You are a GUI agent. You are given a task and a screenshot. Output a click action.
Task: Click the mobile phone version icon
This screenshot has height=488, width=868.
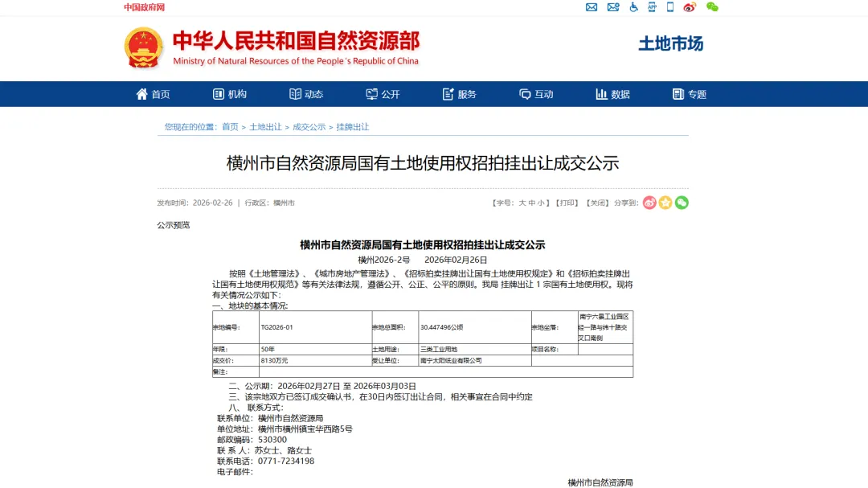[x=669, y=7]
